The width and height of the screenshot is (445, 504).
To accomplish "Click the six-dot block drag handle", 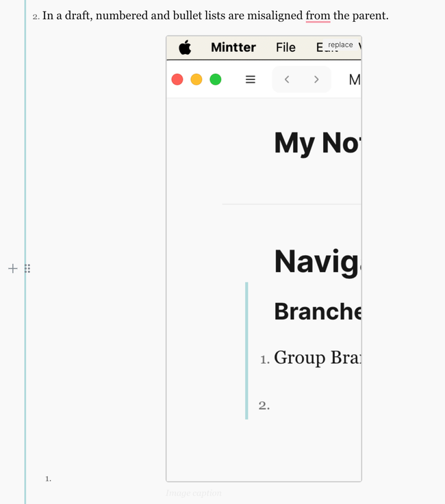I will [27, 269].
